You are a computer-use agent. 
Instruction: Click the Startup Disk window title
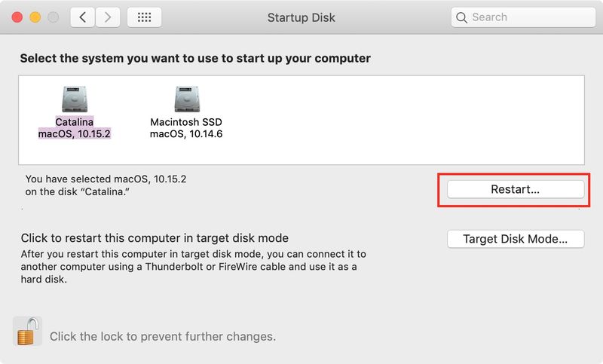coord(301,17)
